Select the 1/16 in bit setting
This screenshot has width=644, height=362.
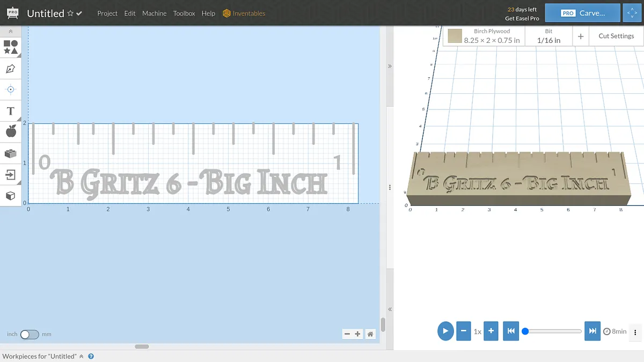click(x=548, y=36)
